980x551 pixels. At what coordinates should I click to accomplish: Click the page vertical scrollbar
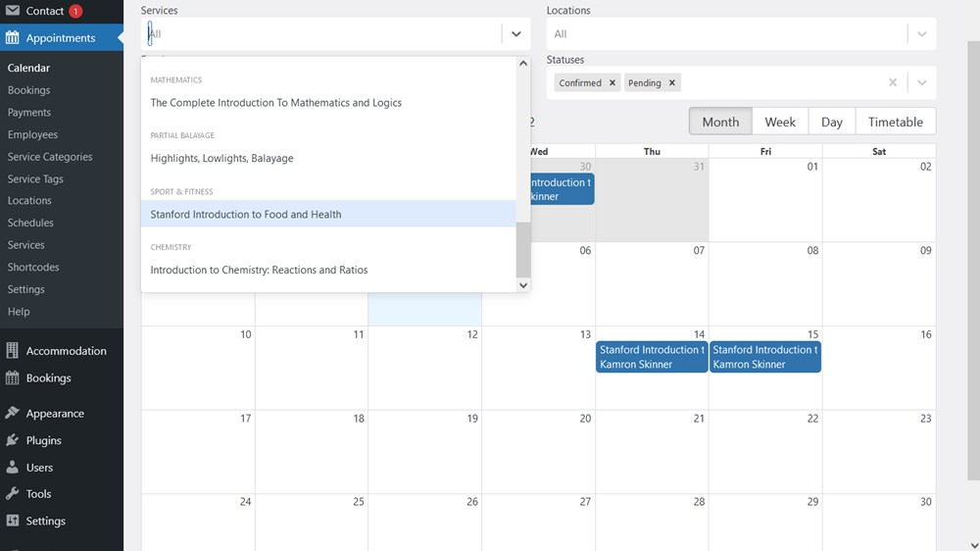(x=974, y=261)
